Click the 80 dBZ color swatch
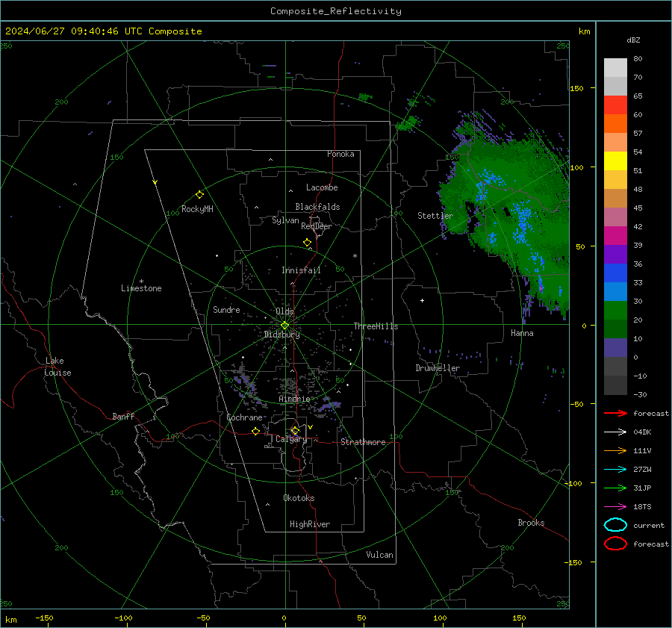The width and height of the screenshot is (672, 628). (x=615, y=67)
